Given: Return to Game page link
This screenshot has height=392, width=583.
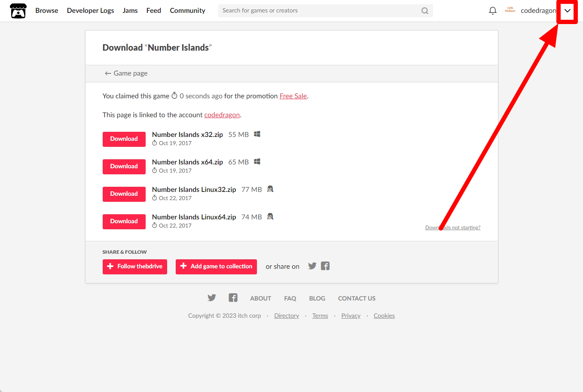Looking at the screenshot, I should [x=126, y=73].
